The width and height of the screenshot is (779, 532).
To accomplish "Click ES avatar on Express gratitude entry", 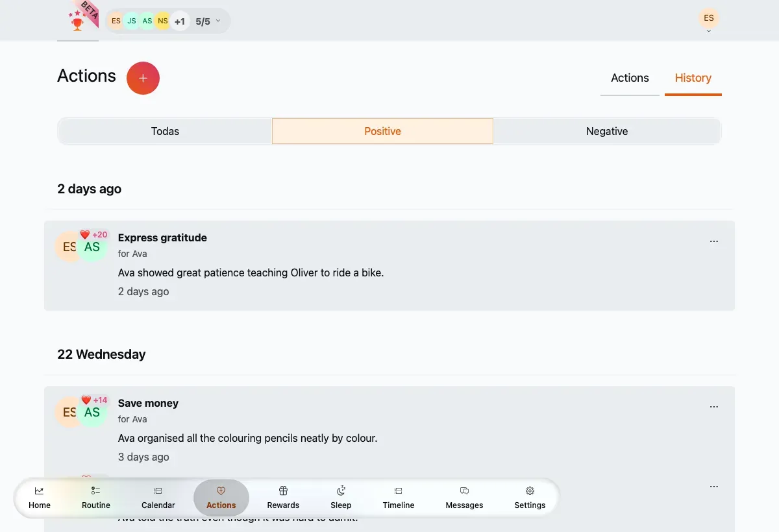I will click(67, 247).
